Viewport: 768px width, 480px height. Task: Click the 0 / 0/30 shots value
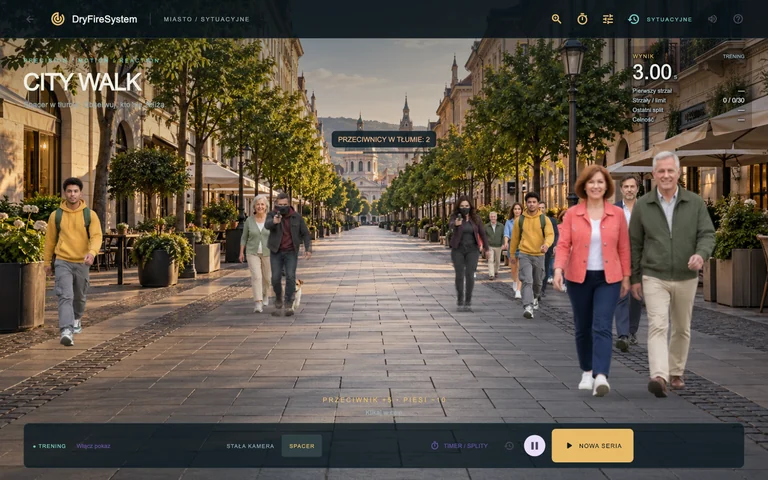(733, 100)
